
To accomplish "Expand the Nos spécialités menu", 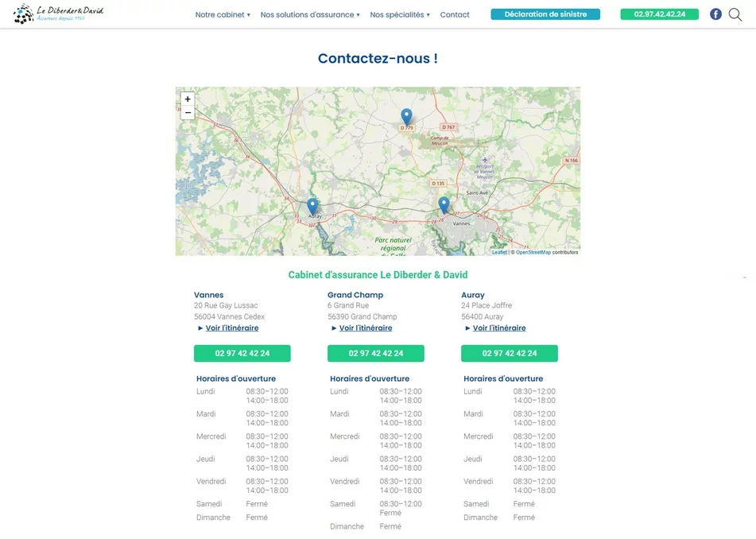I will [400, 14].
